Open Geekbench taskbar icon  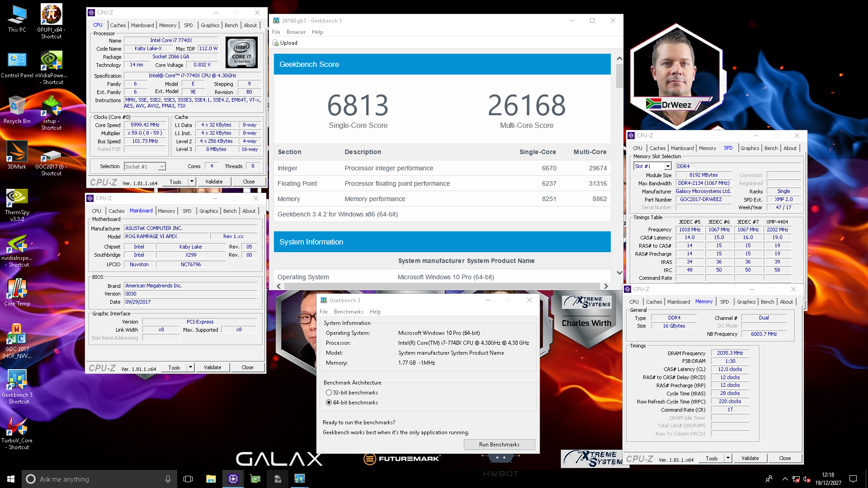point(299,479)
